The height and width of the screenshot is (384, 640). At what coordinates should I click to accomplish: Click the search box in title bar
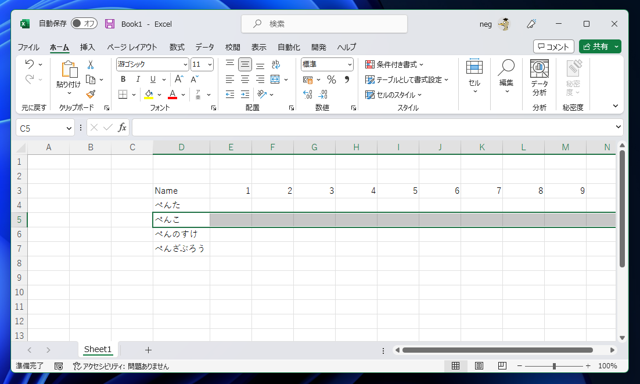pos(324,24)
